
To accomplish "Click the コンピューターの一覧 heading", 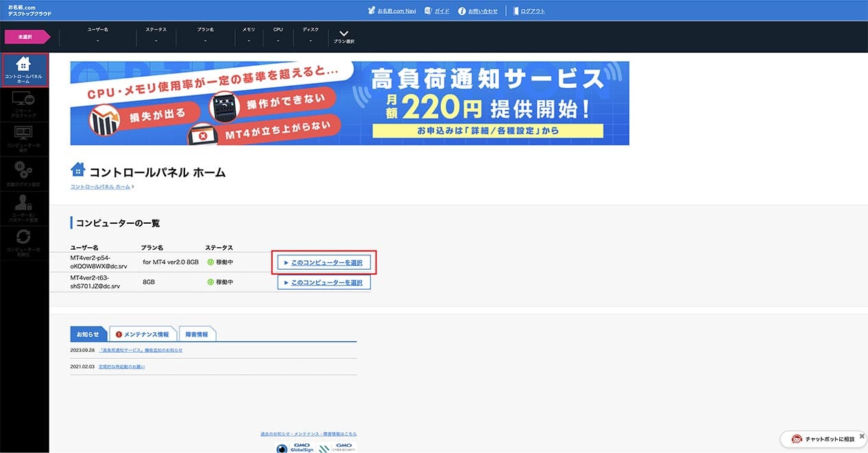I will coord(119,223).
